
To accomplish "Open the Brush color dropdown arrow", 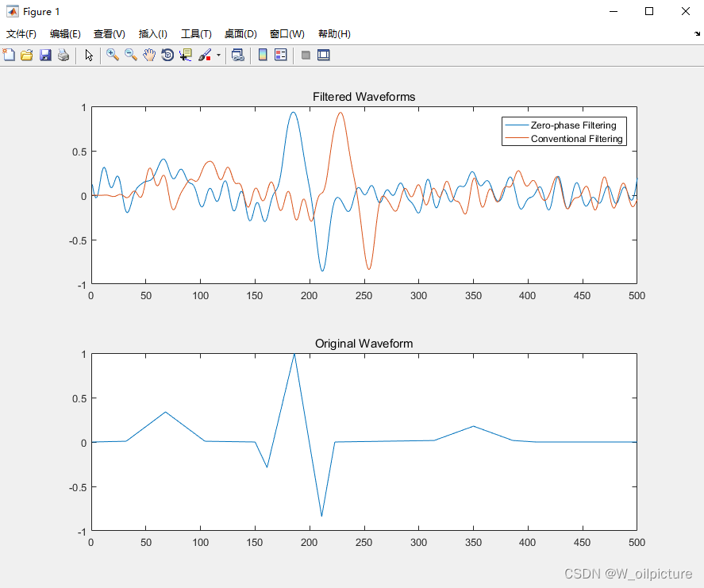I will (218, 56).
